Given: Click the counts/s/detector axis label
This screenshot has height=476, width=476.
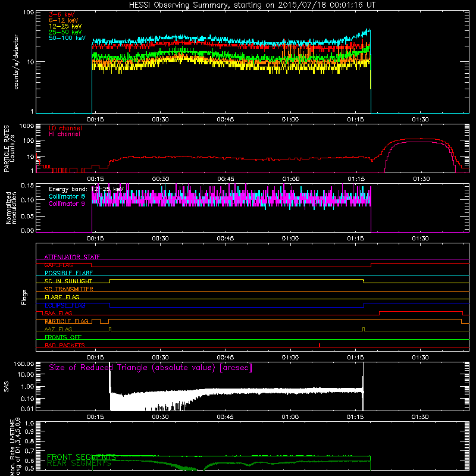Looking at the screenshot, I should pyautogui.click(x=16, y=62).
